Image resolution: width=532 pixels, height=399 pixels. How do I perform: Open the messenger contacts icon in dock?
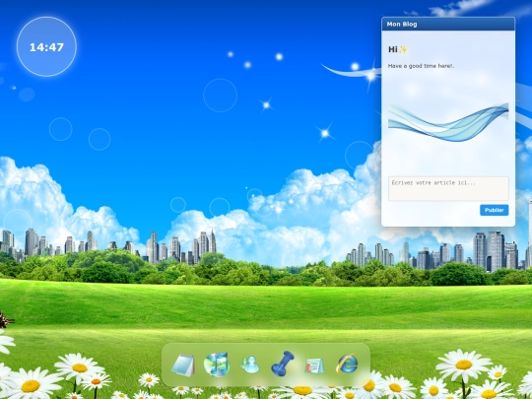click(249, 366)
